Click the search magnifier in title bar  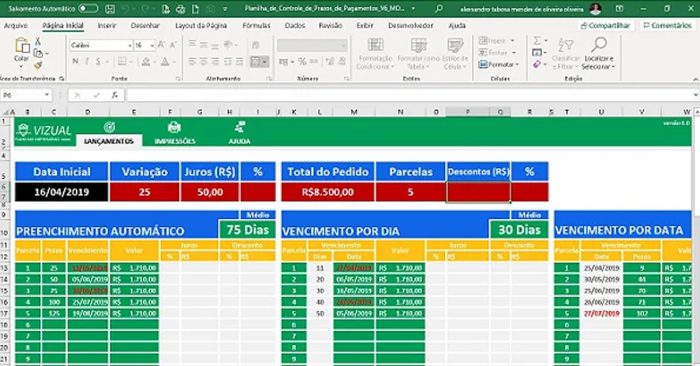(439, 8)
